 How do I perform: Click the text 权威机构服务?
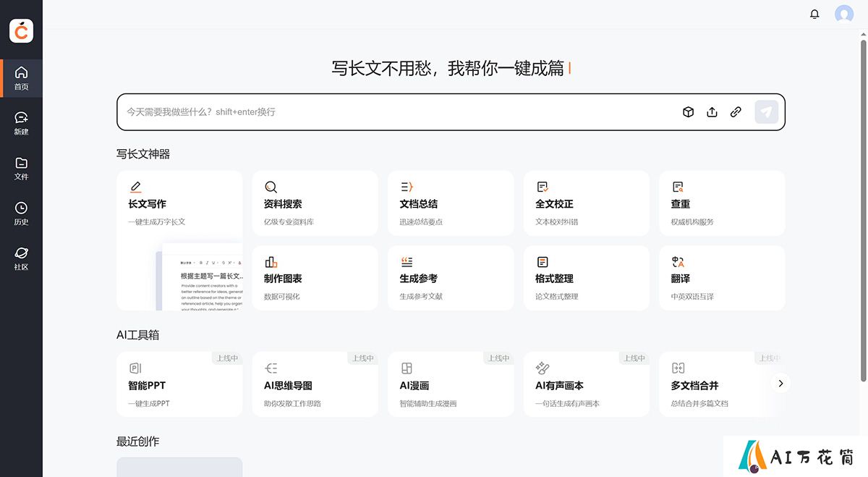point(692,221)
